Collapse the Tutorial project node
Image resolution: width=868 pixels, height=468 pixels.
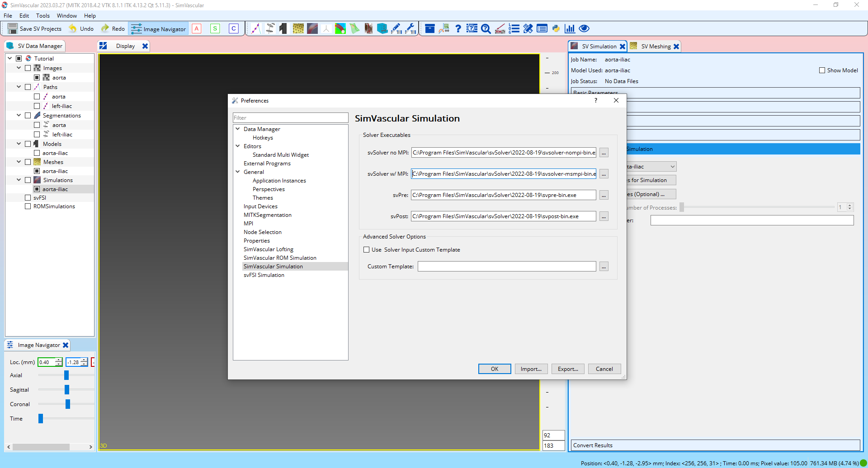pyautogui.click(x=9, y=58)
